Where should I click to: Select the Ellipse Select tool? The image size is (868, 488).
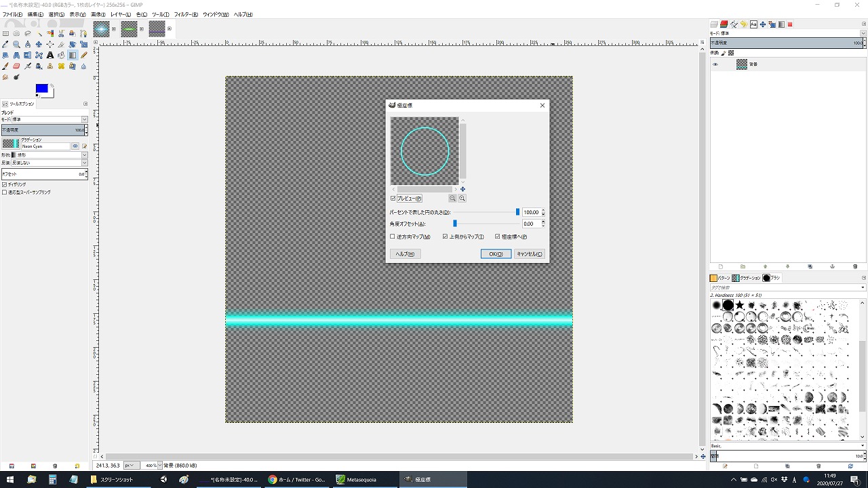(16, 33)
